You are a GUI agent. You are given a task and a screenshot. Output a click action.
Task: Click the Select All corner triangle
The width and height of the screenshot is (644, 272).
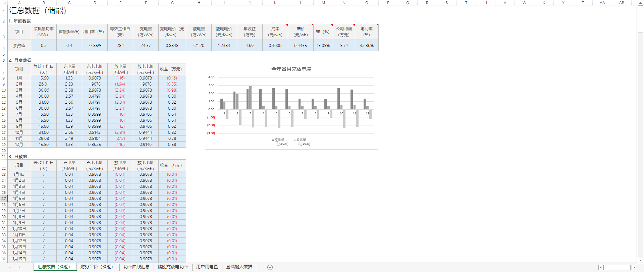tap(5, 3)
